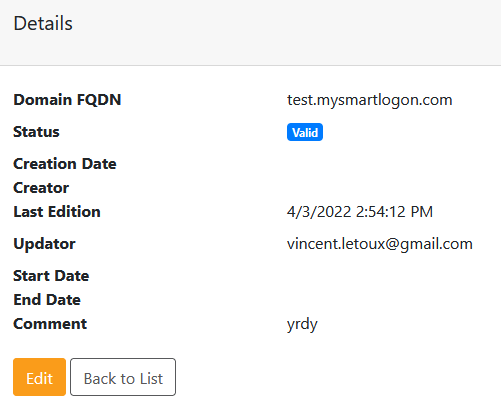Screen dimensions: 501x409
Task: Click the blue Valid status badge
Action: [305, 132]
